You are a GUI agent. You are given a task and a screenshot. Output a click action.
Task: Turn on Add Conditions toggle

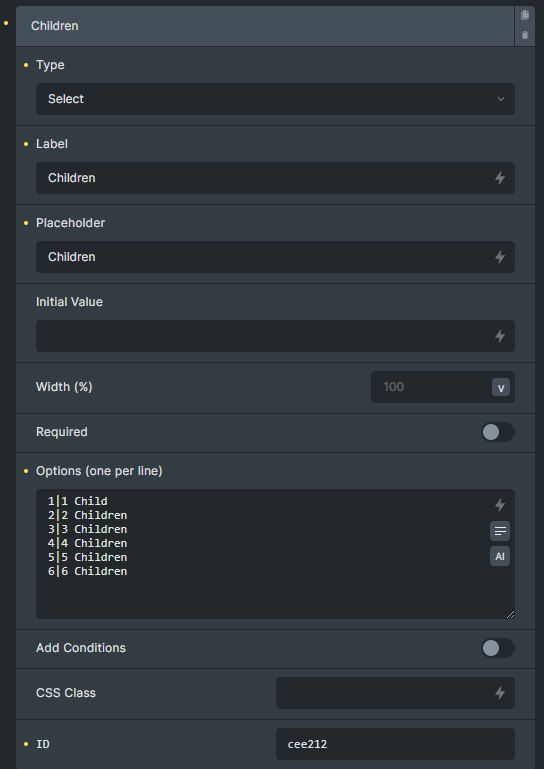pyautogui.click(x=498, y=648)
